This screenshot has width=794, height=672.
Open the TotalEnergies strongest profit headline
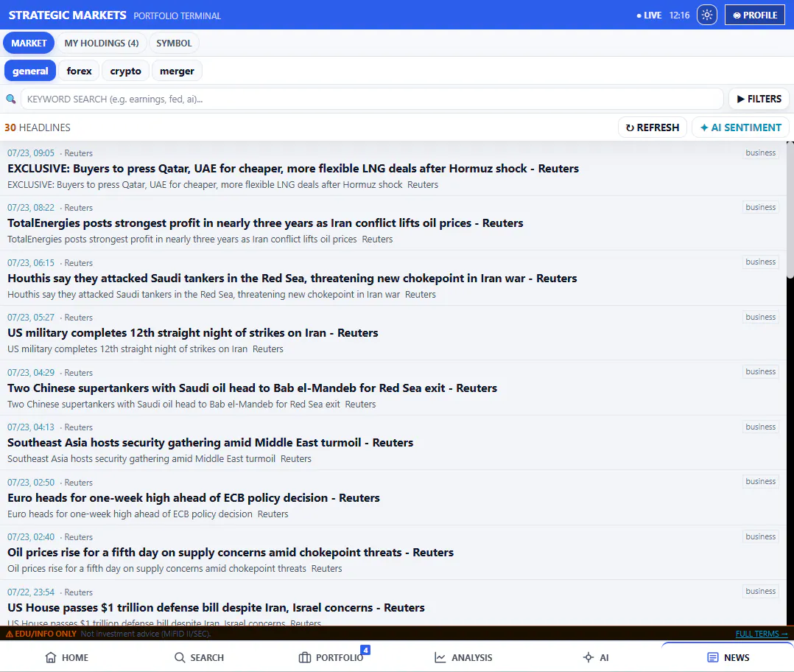265,223
